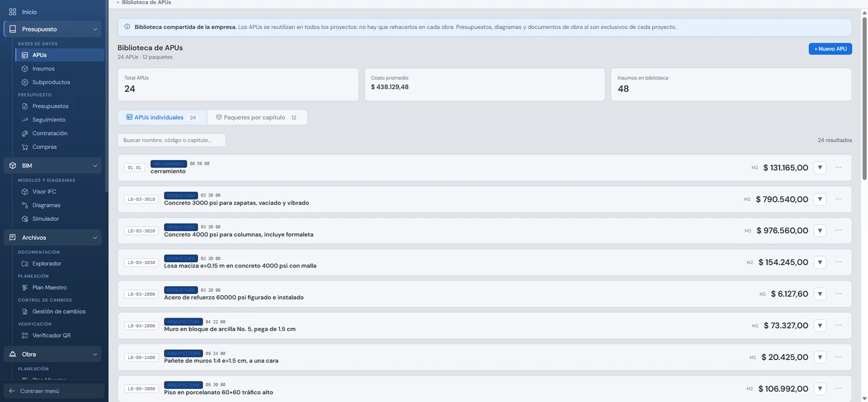
Task: Collapse the Presupuesto sidebar section
Action: point(95,29)
